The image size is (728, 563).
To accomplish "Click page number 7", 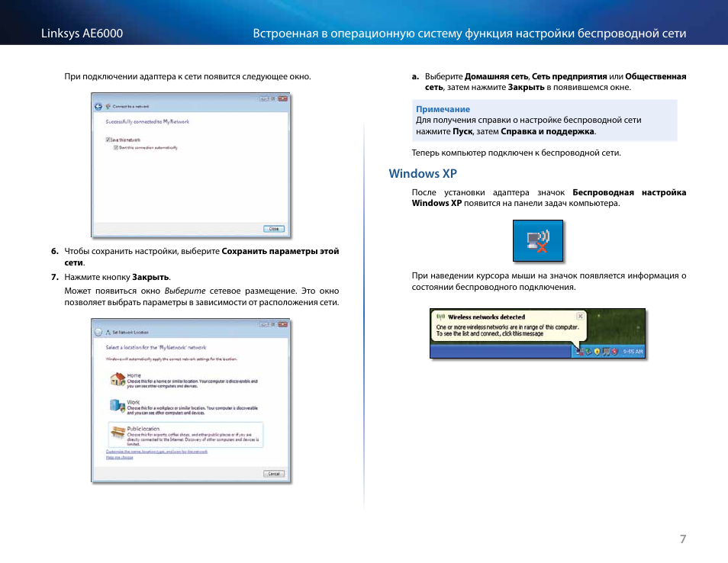I will tap(682, 539).
